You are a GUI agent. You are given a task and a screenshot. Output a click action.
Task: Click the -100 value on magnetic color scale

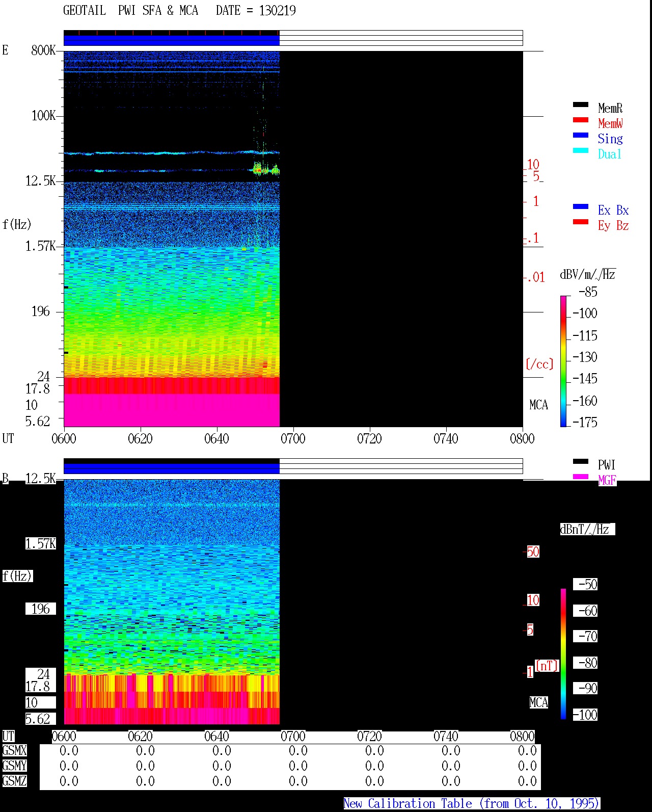pos(585,715)
